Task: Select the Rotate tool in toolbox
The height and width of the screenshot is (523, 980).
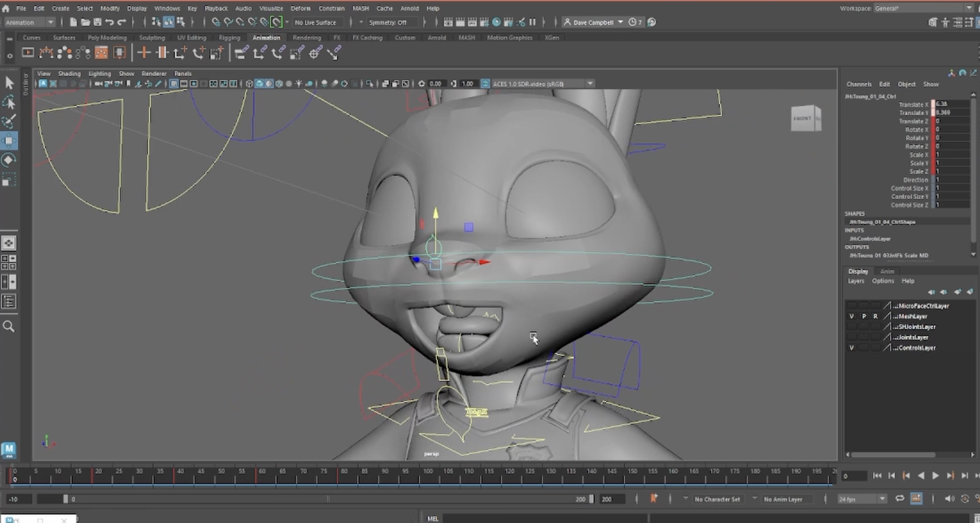Action: tap(9, 160)
